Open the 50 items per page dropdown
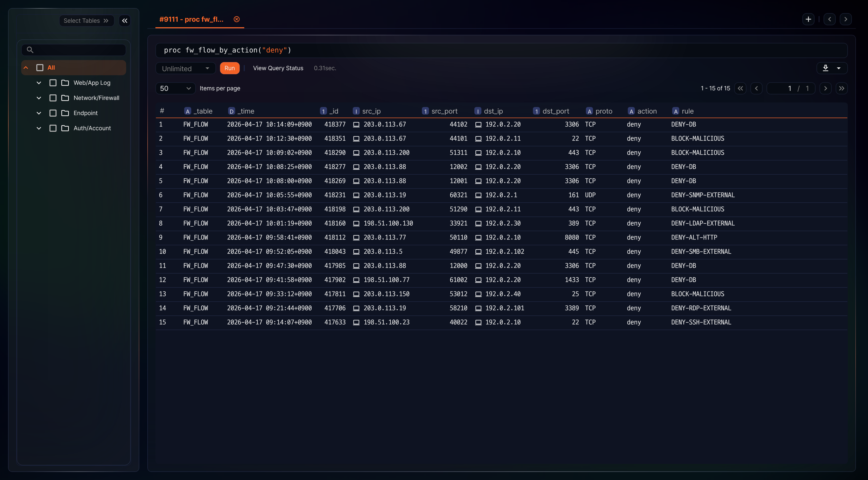868x480 pixels. [x=175, y=88]
